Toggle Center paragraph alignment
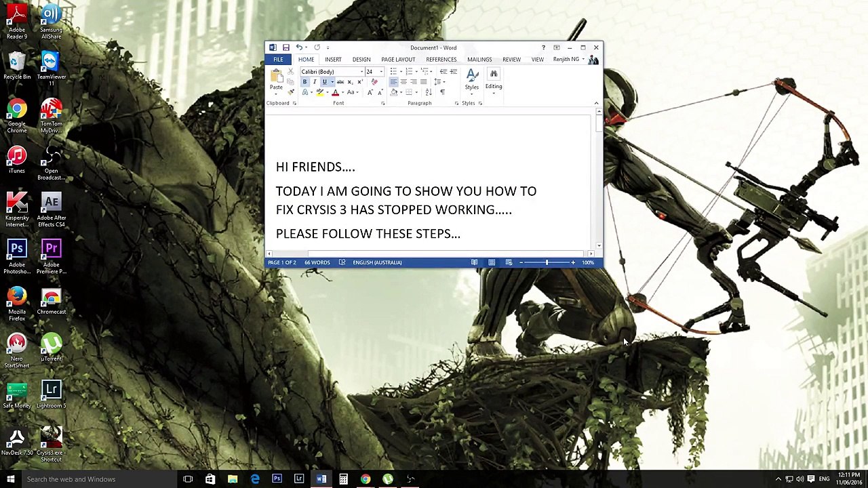This screenshot has width=868, height=488. (403, 82)
